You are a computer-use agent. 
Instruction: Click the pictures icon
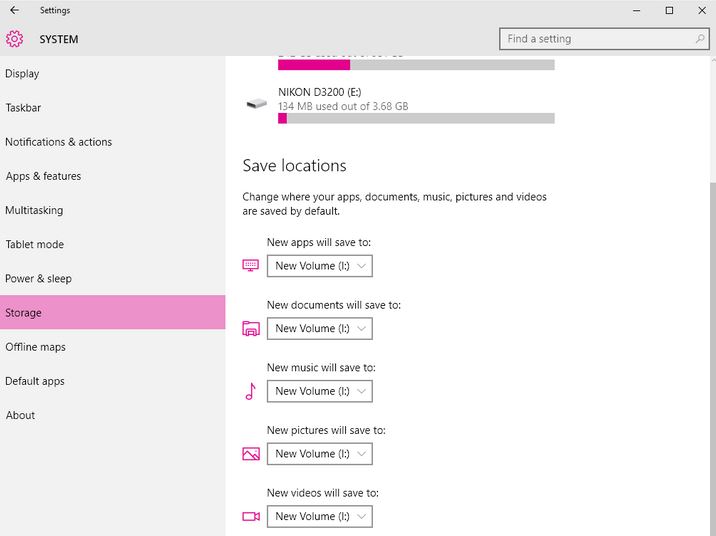251,454
